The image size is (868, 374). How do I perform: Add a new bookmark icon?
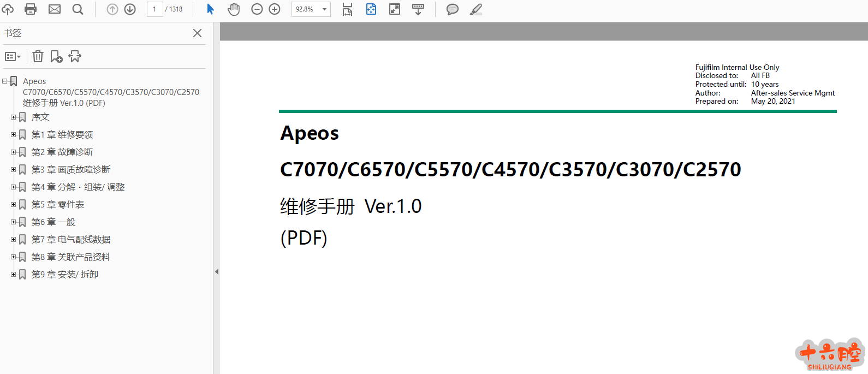56,56
